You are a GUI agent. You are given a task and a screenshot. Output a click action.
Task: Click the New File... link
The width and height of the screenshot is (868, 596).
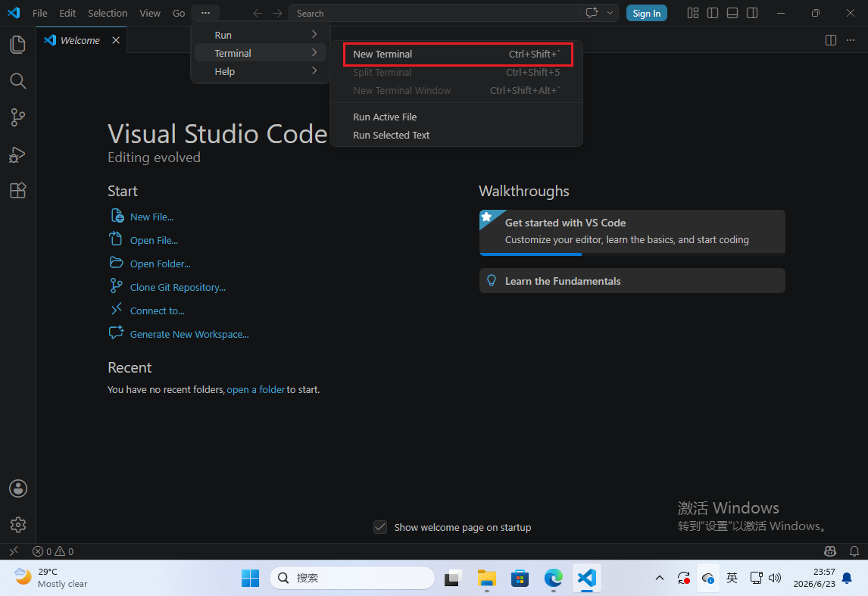(x=151, y=217)
